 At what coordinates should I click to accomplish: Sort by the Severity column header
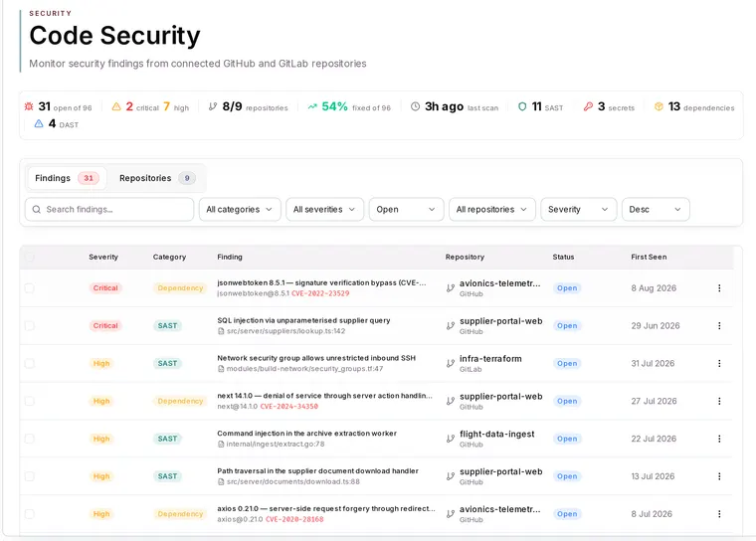103,257
